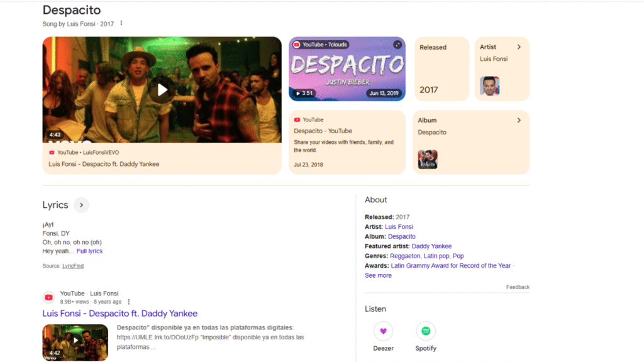Image resolution: width=644 pixels, height=362 pixels.
Task: Click See more in the About section
Action: [x=378, y=275]
